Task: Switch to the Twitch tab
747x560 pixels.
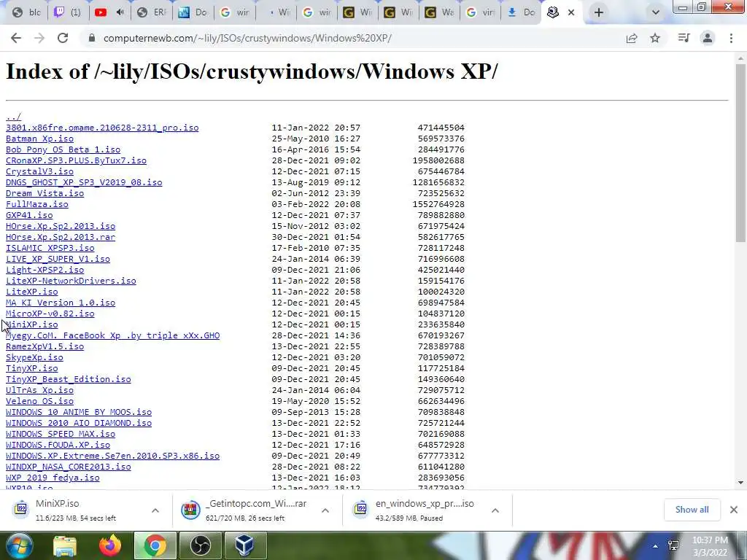Action: tap(67, 12)
